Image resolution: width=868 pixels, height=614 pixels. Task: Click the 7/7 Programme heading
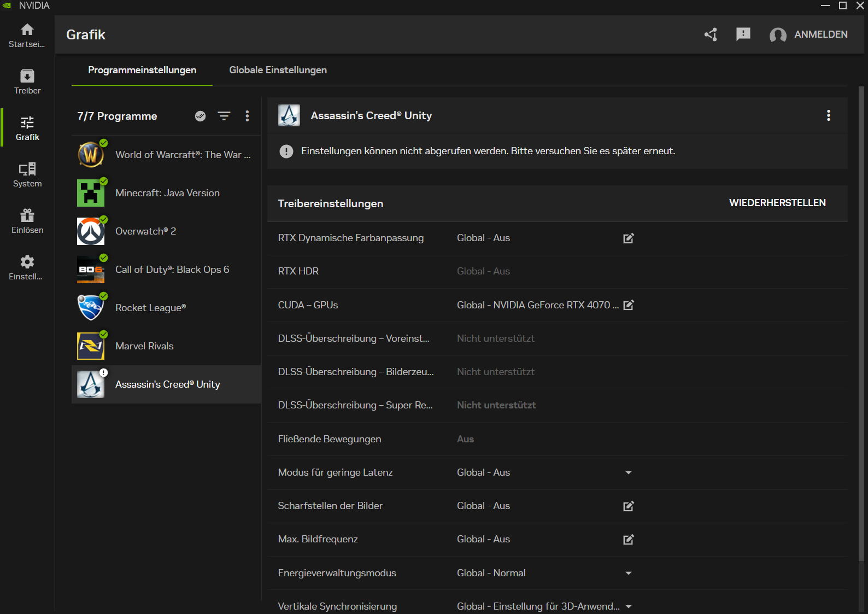point(117,116)
